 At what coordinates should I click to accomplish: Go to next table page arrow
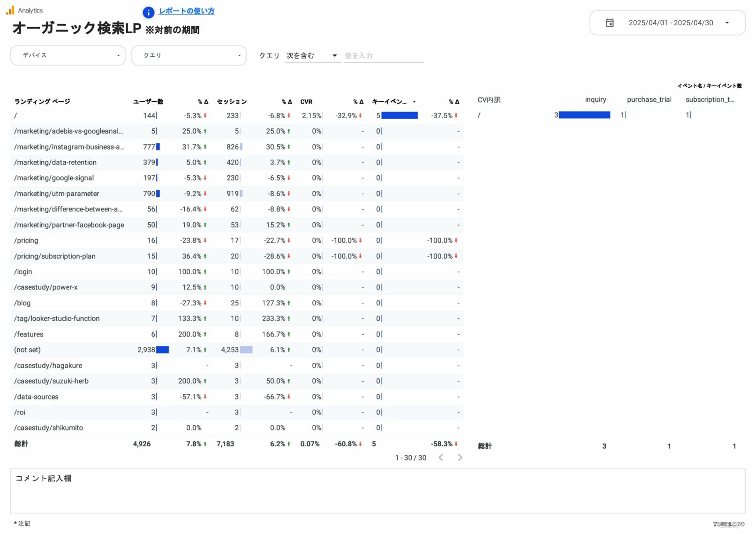click(460, 458)
